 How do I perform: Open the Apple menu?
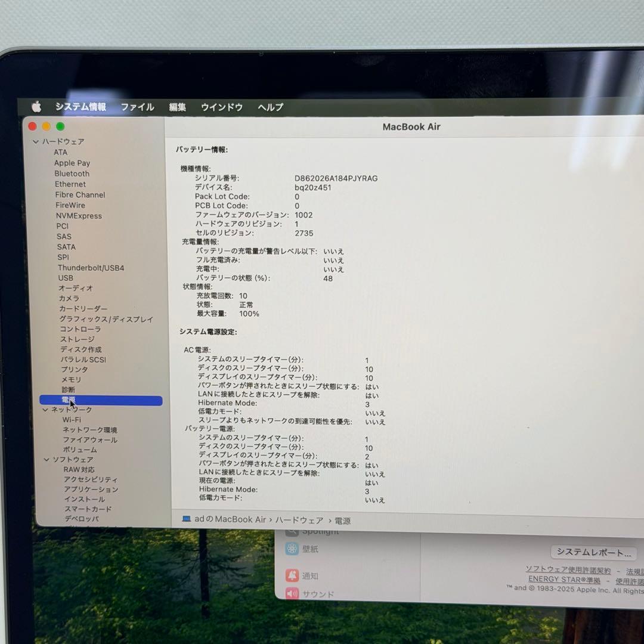point(36,107)
